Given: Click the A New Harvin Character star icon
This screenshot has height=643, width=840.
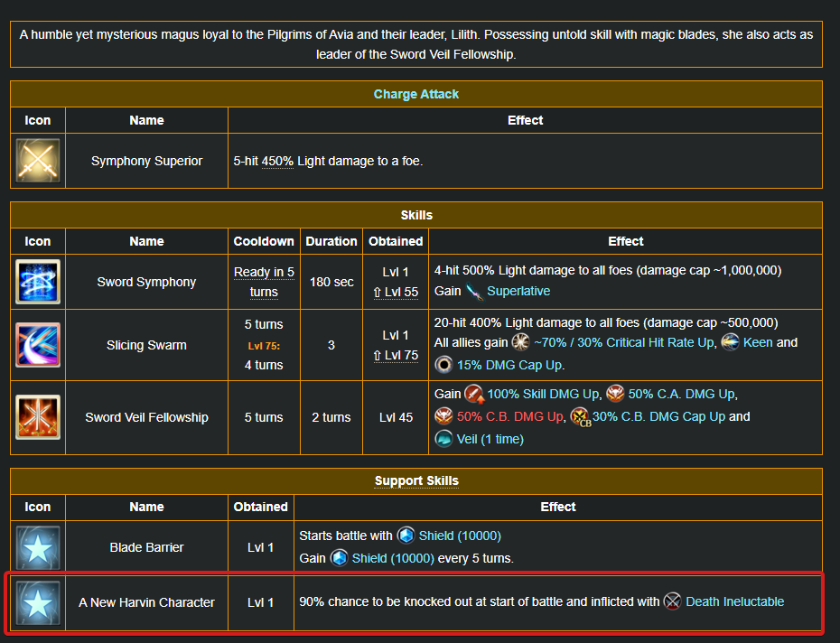Looking at the screenshot, I should pos(38,603).
